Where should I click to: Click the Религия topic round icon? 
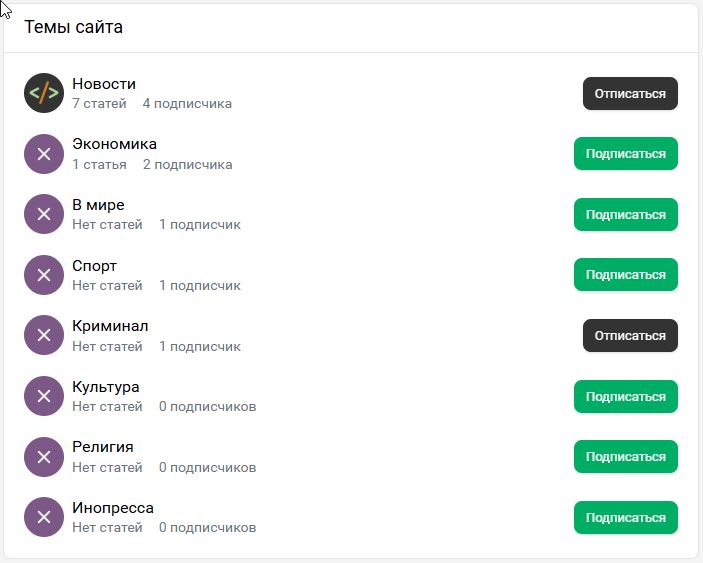pyautogui.click(x=44, y=456)
